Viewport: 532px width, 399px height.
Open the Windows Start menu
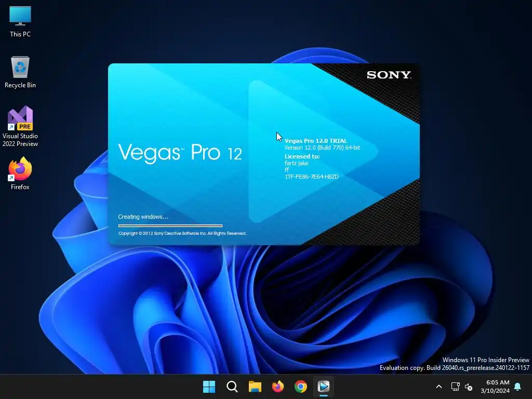click(209, 387)
